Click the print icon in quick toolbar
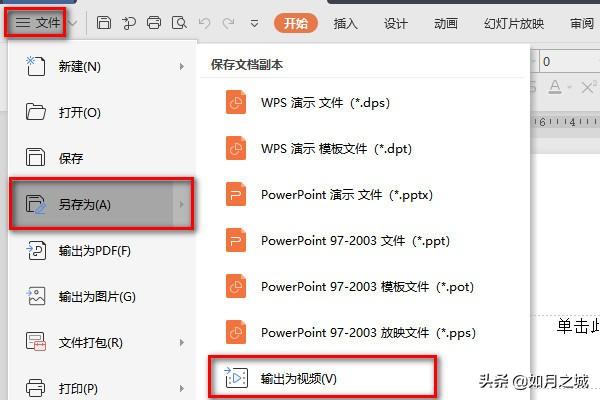This screenshot has width=600, height=400. (154, 23)
